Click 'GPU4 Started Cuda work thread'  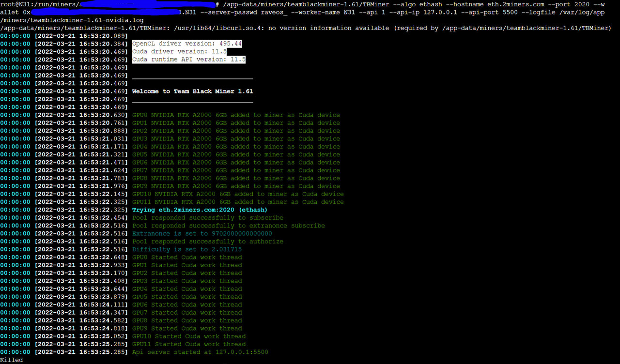[x=187, y=289]
